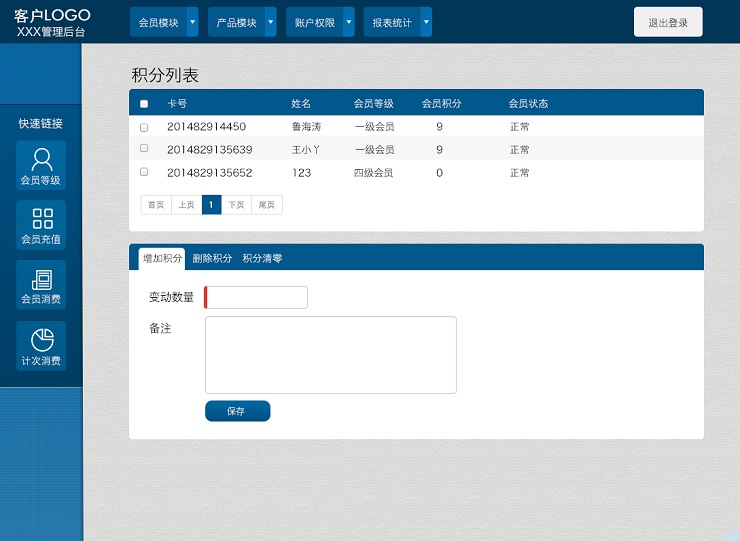Switch to the 删除积分 tab
The height and width of the screenshot is (541, 740).
[x=212, y=258]
